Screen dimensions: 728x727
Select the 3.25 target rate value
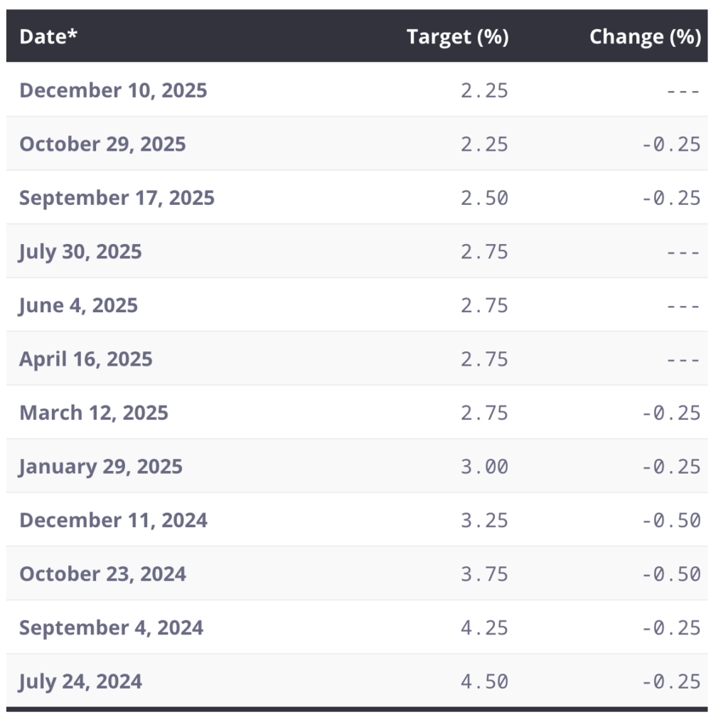click(x=484, y=520)
